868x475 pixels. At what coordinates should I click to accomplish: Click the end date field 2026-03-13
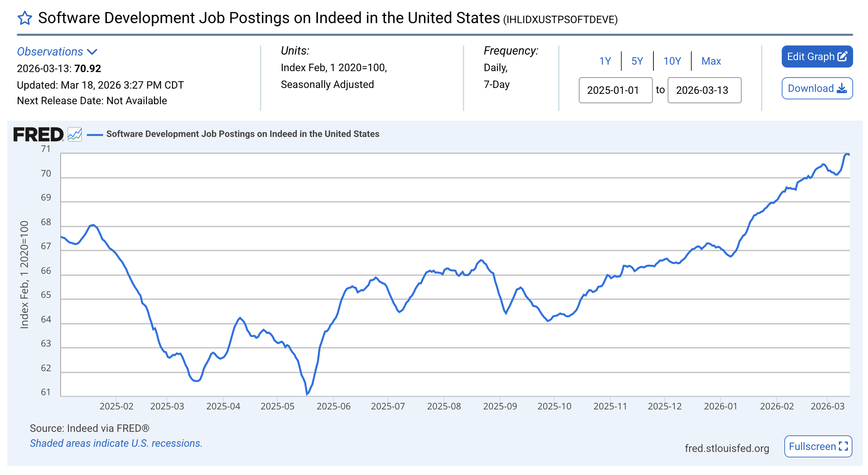coord(704,90)
